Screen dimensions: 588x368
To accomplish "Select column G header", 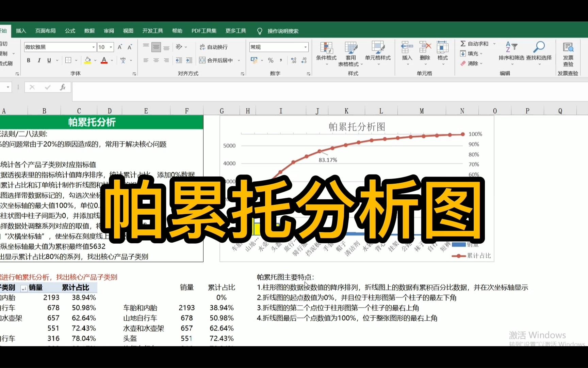I will click(222, 111).
